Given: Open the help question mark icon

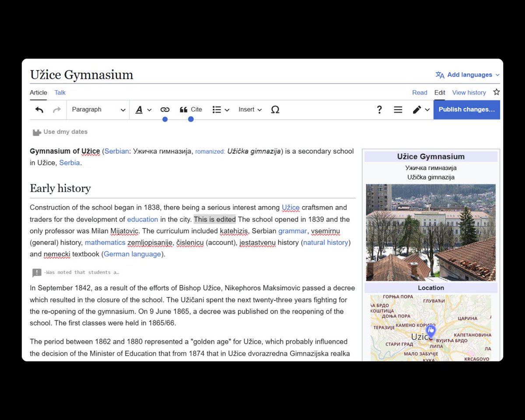Looking at the screenshot, I should click(x=379, y=110).
